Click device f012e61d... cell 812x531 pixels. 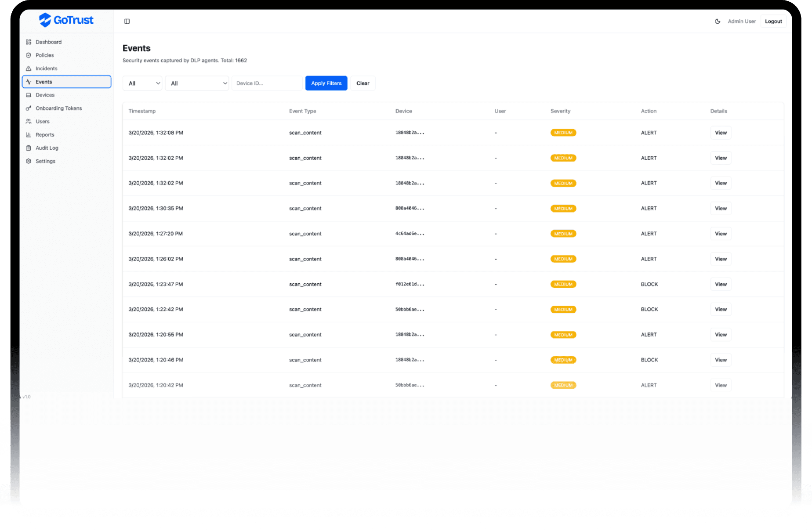[410, 284]
